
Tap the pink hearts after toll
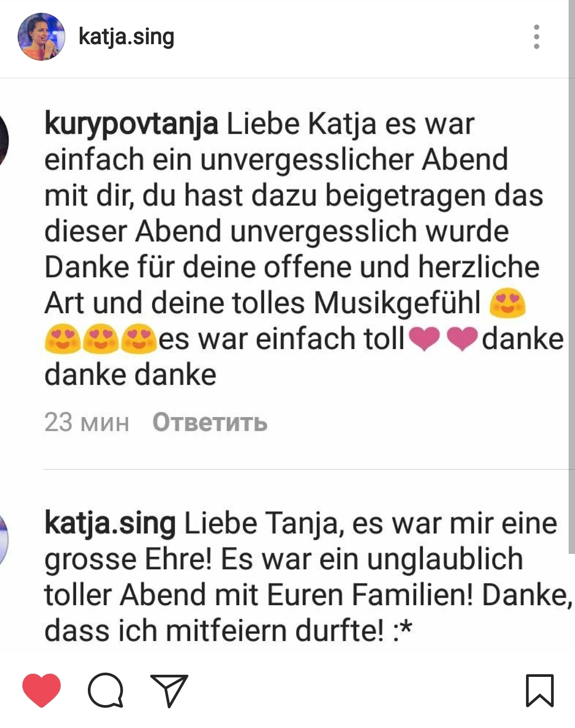(443, 339)
